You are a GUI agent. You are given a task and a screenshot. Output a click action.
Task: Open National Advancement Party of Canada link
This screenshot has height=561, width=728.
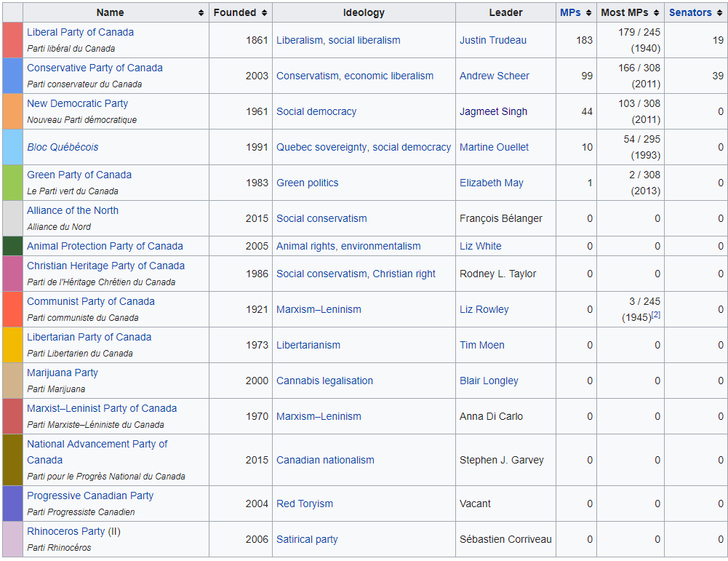point(97,453)
